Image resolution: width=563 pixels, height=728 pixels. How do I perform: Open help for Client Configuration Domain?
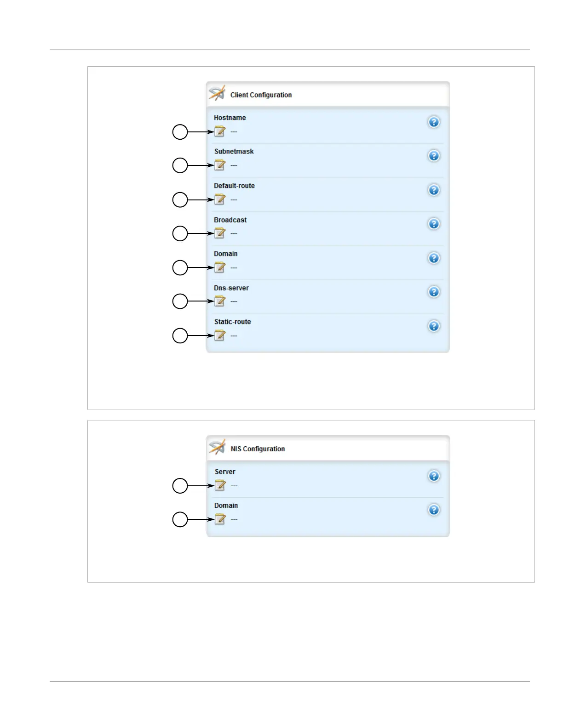pos(434,258)
